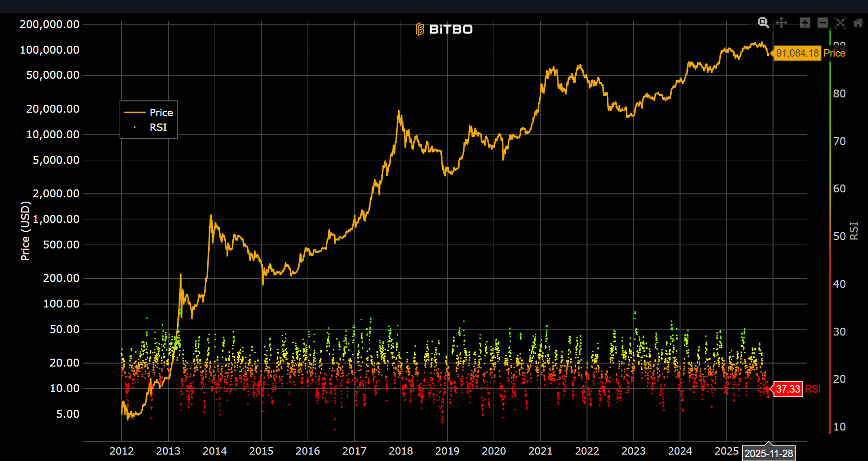The width and height of the screenshot is (868, 461).
Task: Click the Price (USD) axis title
Action: click(x=25, y=231)
